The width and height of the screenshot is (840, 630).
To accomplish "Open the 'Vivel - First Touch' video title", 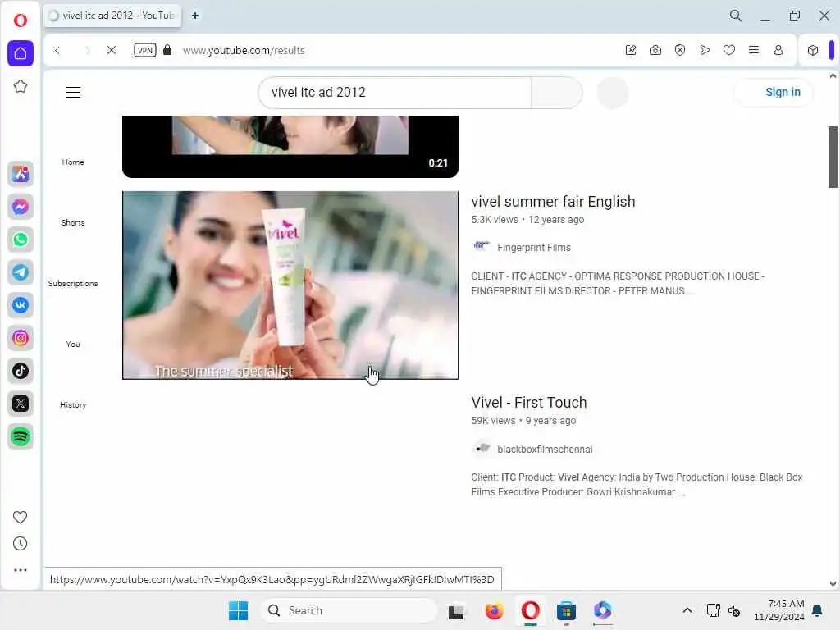I will tap(529, 402).
